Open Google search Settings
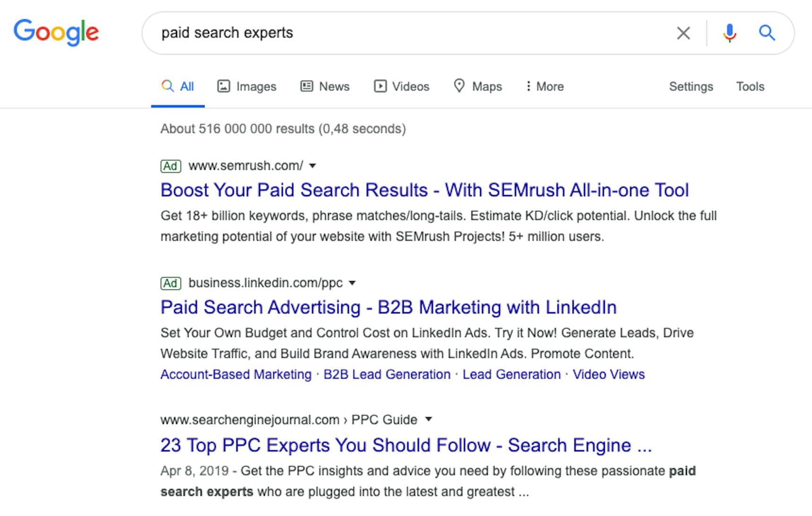 [691, 86]
